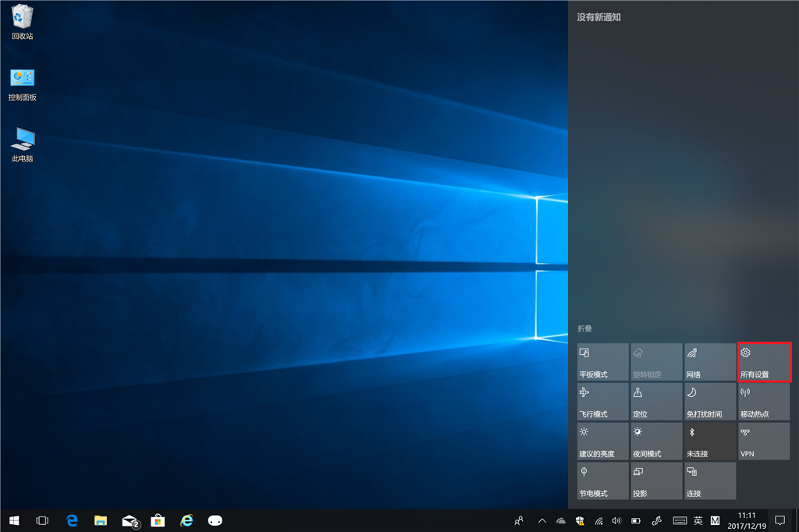The height and width of the screenshot is (532, 799).
Task: Open Microsoft Edge from taskbar
Action: click(x=72, y=520)
